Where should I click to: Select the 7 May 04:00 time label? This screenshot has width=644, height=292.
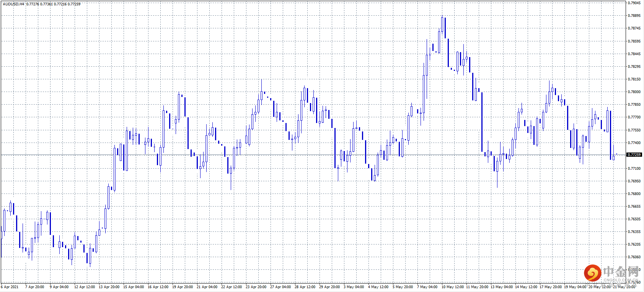click(x=427, y=287)
